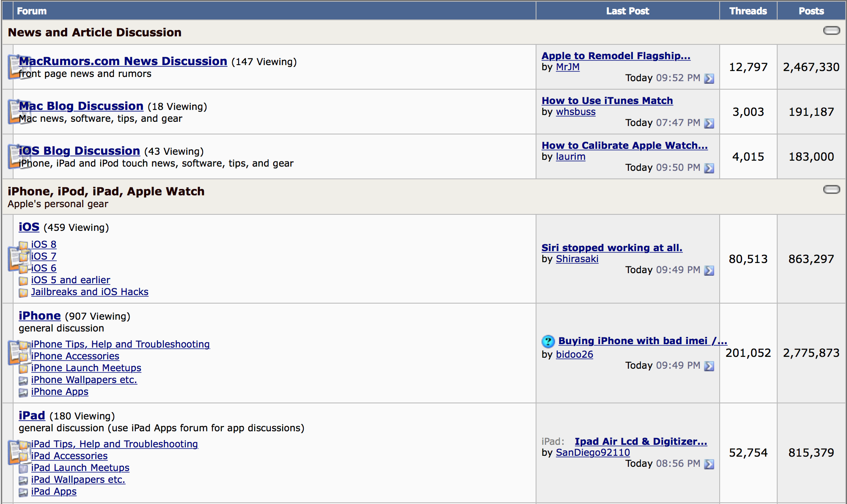Open iPad Apps subforum
847x504 pixels.
click(x=54, y=491)
